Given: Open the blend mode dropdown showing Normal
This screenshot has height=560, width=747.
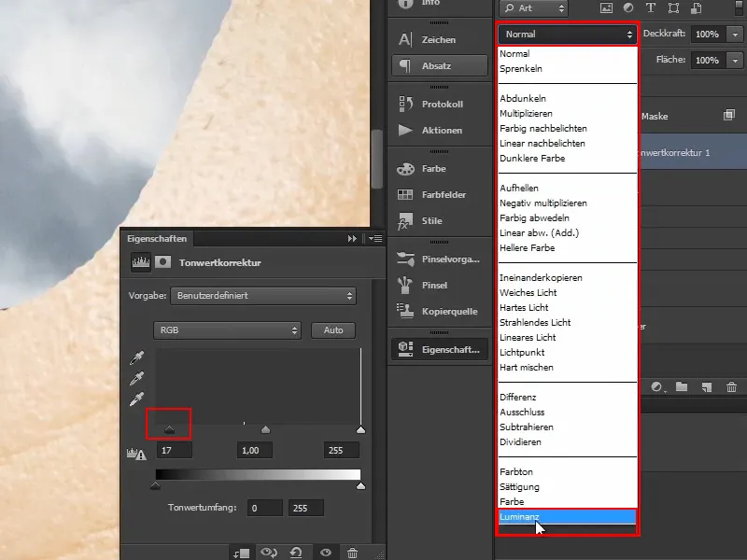Looking at the screenshot, I should click(568, 35).
